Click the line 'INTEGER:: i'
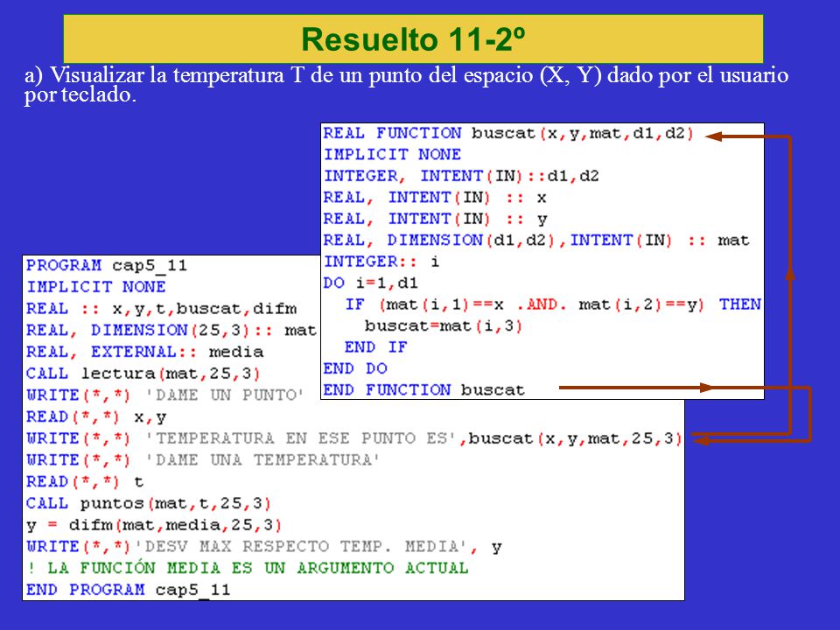 381,262
